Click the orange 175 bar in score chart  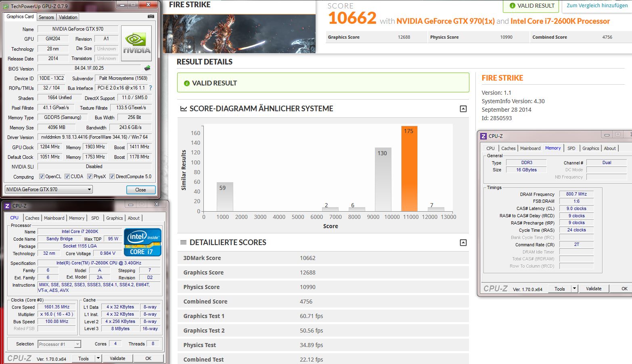[409, 168]
